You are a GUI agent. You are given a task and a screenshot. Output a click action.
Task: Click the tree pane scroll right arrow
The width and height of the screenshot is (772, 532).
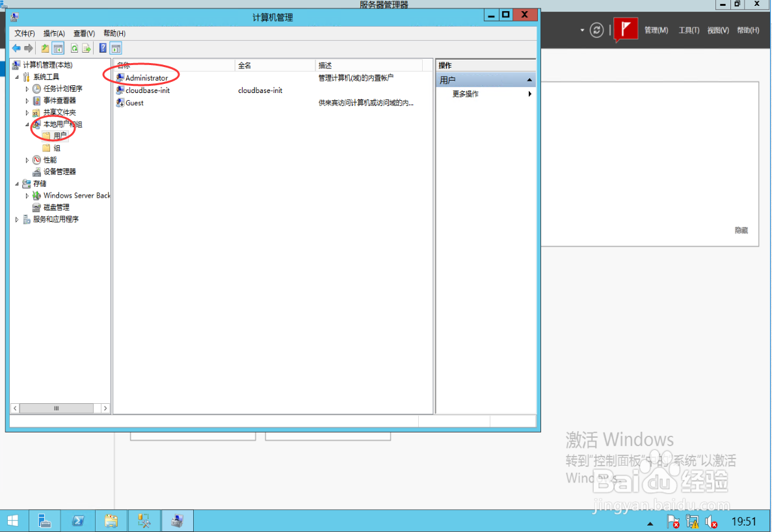pos(105,408)
